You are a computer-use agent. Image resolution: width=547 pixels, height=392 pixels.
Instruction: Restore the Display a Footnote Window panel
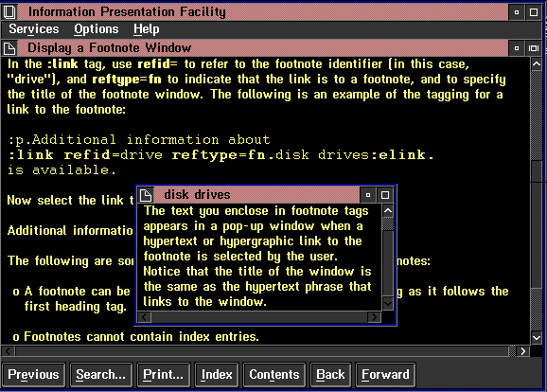coord(534,48)
